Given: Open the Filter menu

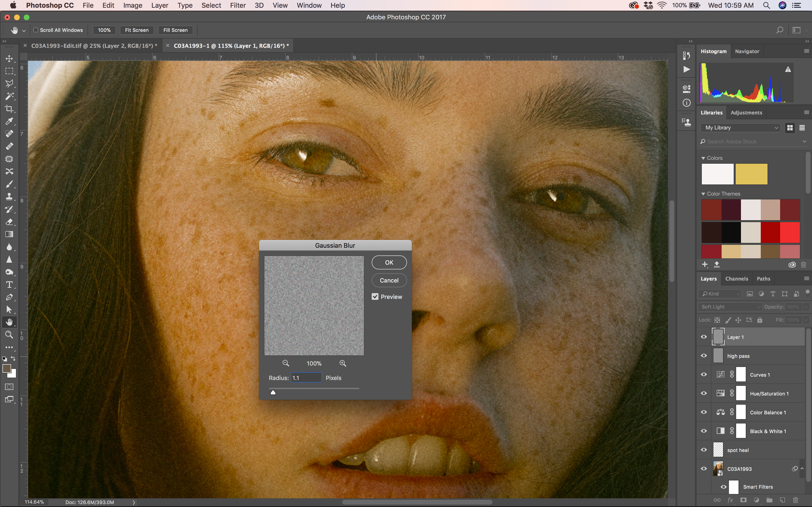Looking at the screenshot, I should 237,5.
